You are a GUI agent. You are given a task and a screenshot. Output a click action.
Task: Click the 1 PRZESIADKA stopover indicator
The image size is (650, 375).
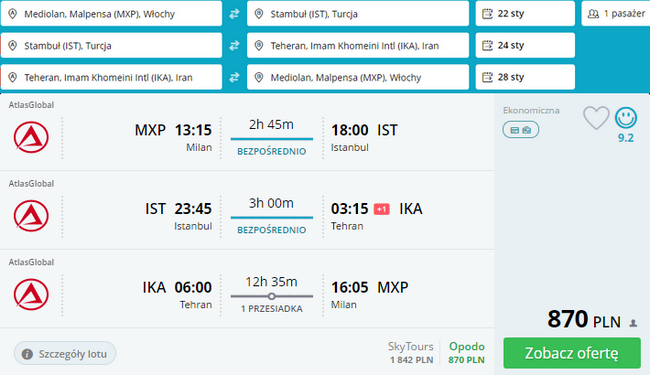click(272, 309)
